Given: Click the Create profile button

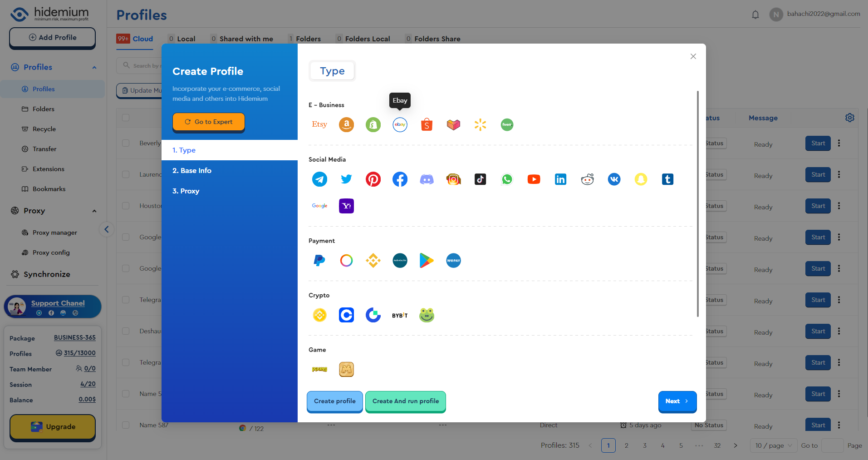Looking at the screenshot, I should pyautogui.click(x=335, y=401).
